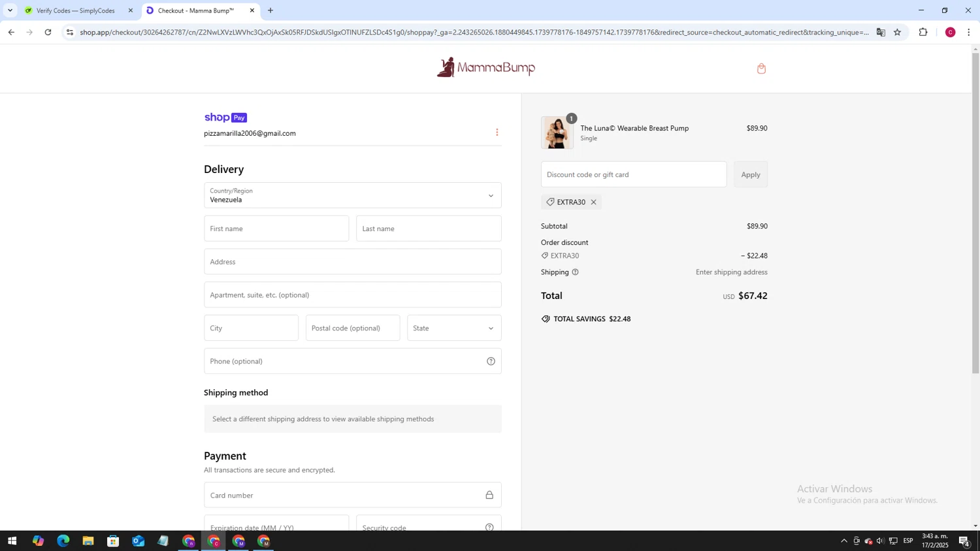
Task: Click the Card number field
Action: click(353, 495)
